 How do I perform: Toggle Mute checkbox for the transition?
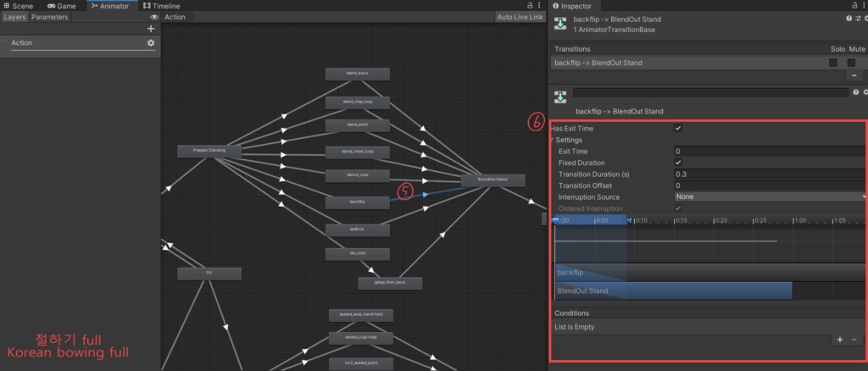[851, 63]
